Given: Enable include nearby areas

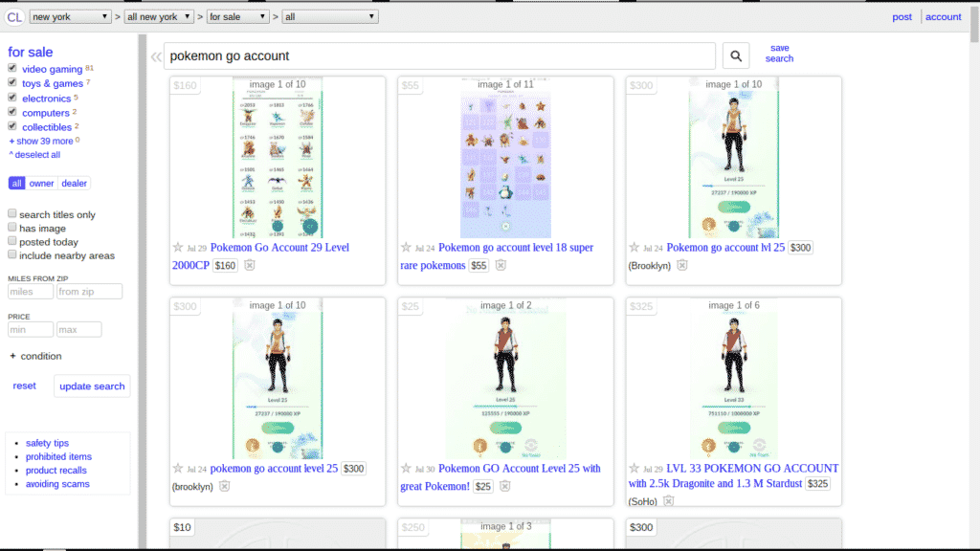Looking at the screenshot, I should [11, 254].
